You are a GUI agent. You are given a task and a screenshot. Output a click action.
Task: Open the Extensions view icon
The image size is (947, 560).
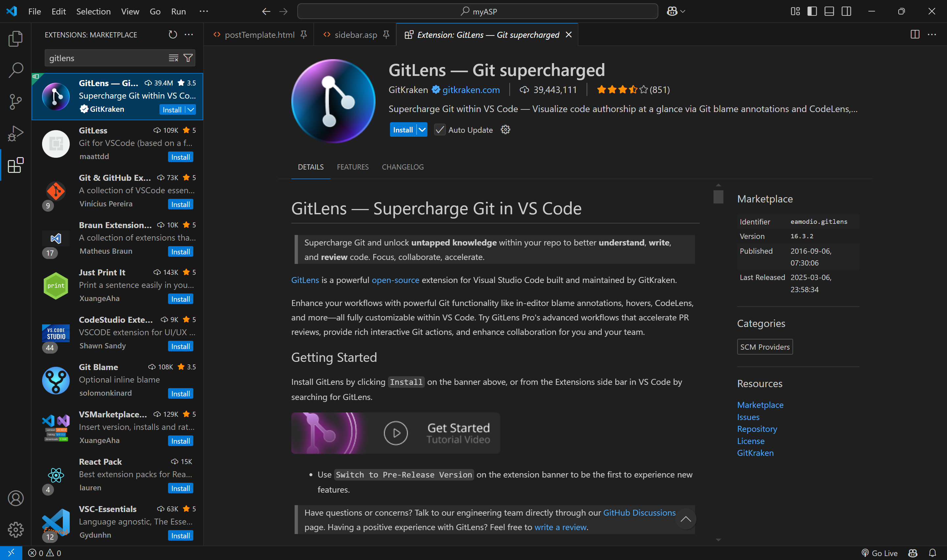[15, 165]
